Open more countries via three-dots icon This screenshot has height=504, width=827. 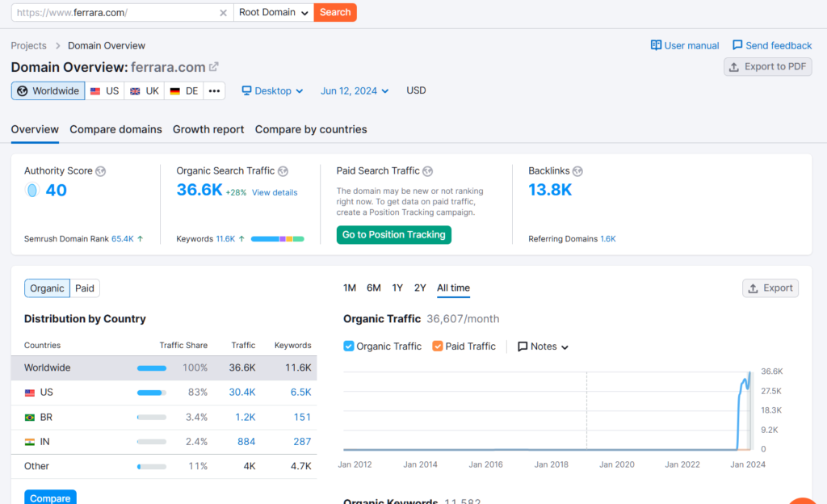[214, 90]
